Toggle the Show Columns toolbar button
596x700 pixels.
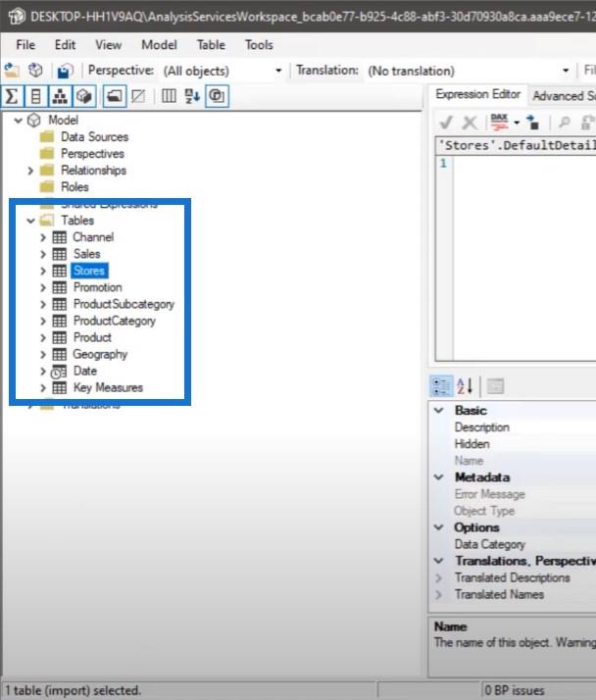coord(36,96)
